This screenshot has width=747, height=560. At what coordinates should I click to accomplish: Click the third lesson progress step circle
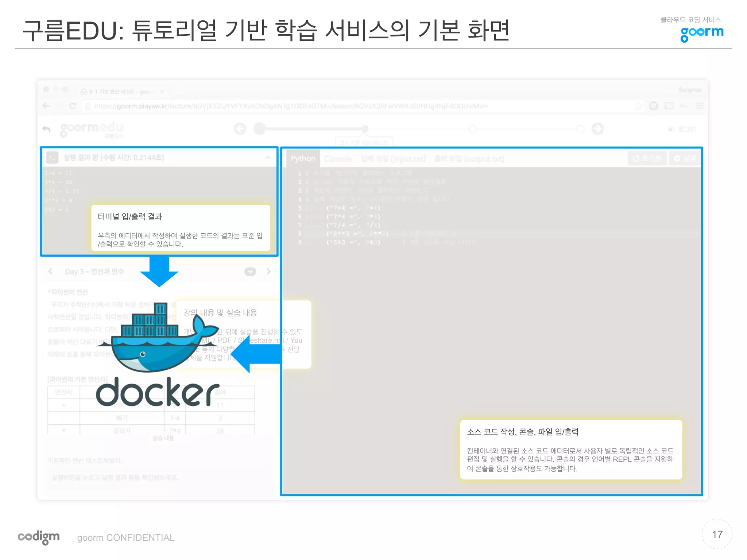[x=472, y=129]
